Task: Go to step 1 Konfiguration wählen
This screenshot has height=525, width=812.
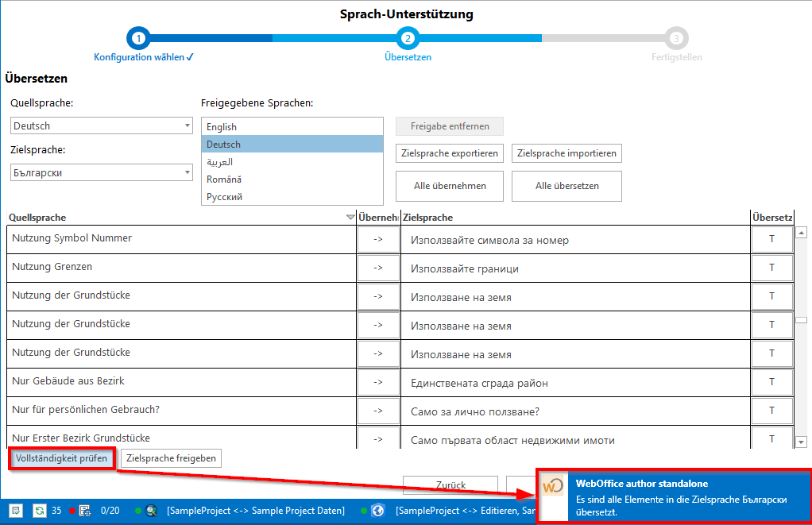Action: coord(139,38)
